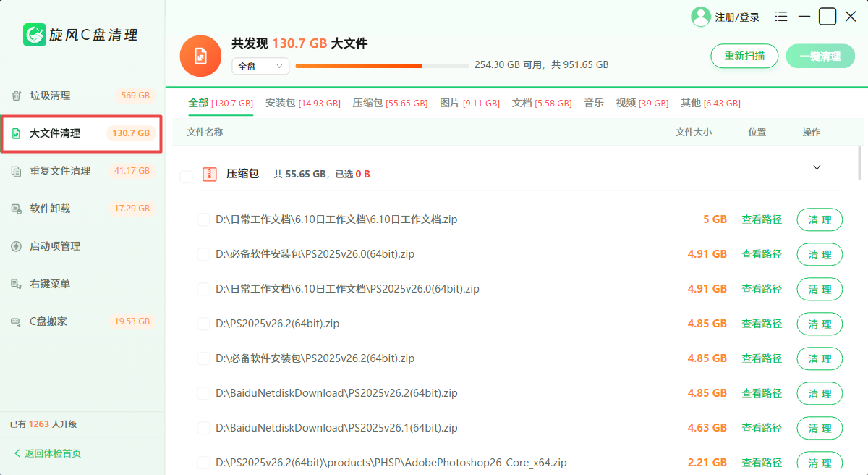Viewport: 868px width, 475px height.
Task: Check BaiduNetdiskDownload PS2025v26.1(64bit).zip checkbox
Action: click(203, 428)
